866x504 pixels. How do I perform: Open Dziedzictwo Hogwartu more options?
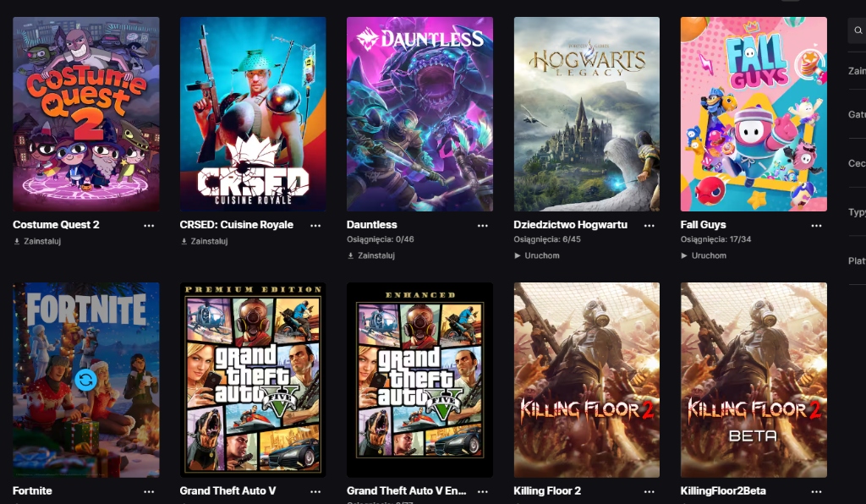(649, 226)
